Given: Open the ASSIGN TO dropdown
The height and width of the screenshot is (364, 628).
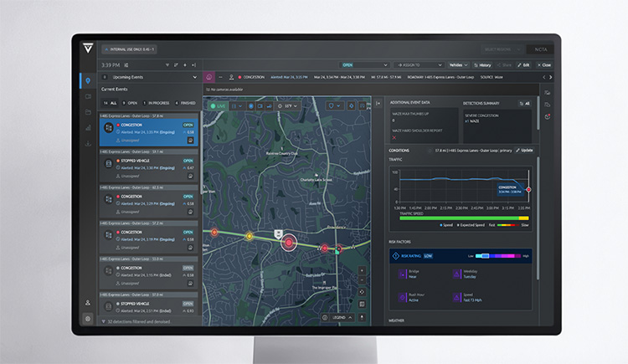Looking at the screenshot, I should [419, 65].
